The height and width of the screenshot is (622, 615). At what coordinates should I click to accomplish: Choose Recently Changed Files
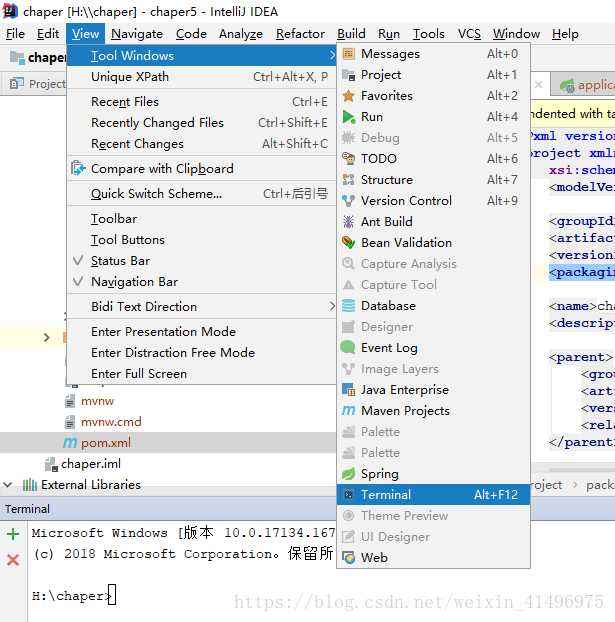[x=202, y=123]
